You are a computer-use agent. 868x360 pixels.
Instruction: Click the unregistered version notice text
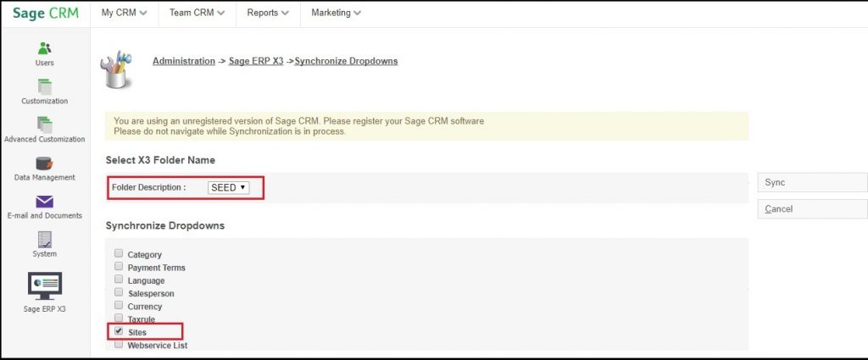[x=298, y=121]
